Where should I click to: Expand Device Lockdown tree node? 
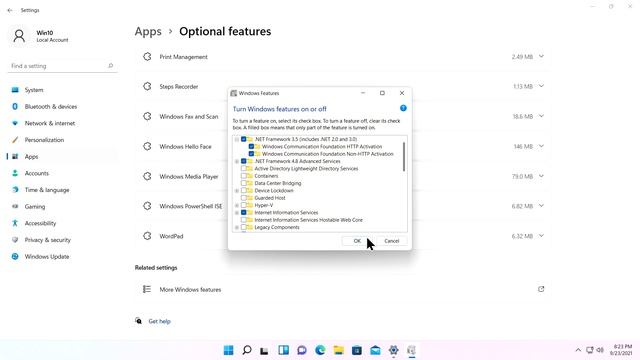point(237,191)
